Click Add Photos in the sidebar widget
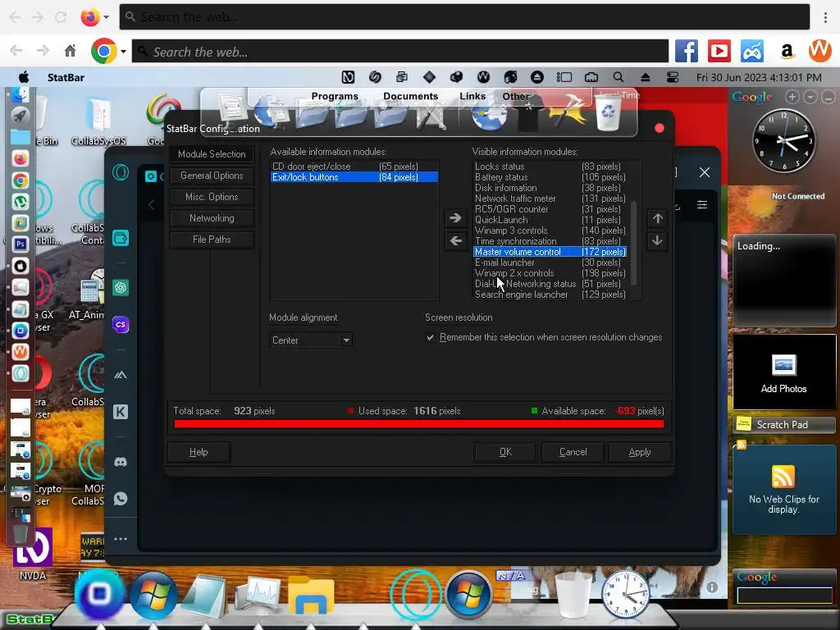The height and width of the screenshot is (630, 840). 783,373
